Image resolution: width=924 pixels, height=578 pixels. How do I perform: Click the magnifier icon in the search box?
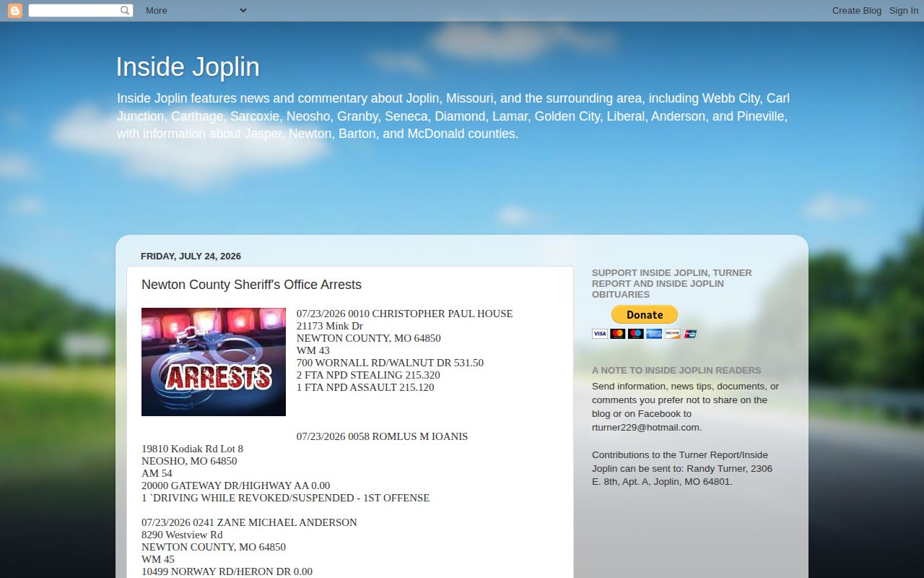pos(125,11)
